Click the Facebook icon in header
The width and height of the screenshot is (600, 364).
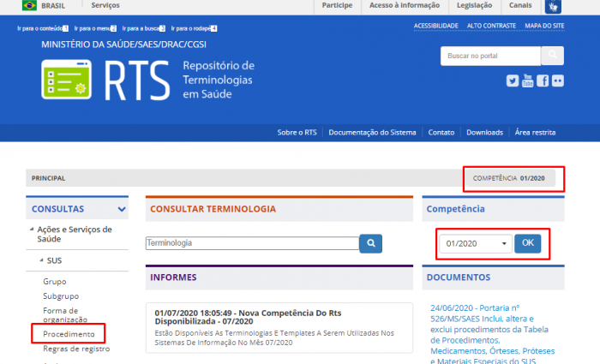pyautogui.click(x=543, y=81)
